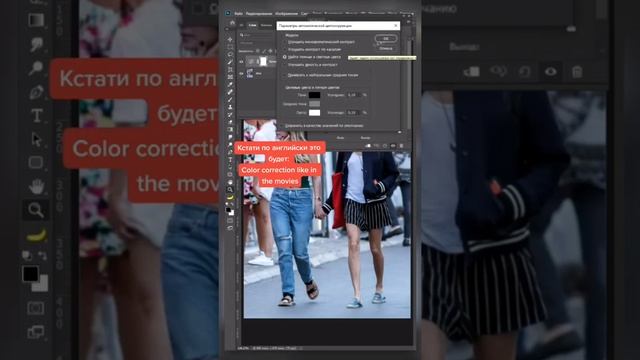640x360 pixels.
Task: Click OK in the auto color correction dialog
Action: (x=386, y=38)
